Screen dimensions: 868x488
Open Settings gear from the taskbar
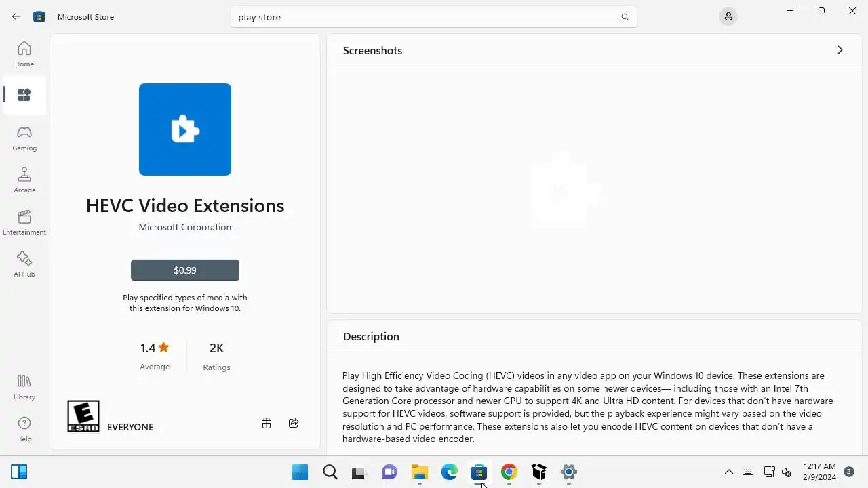coord(569,472)
